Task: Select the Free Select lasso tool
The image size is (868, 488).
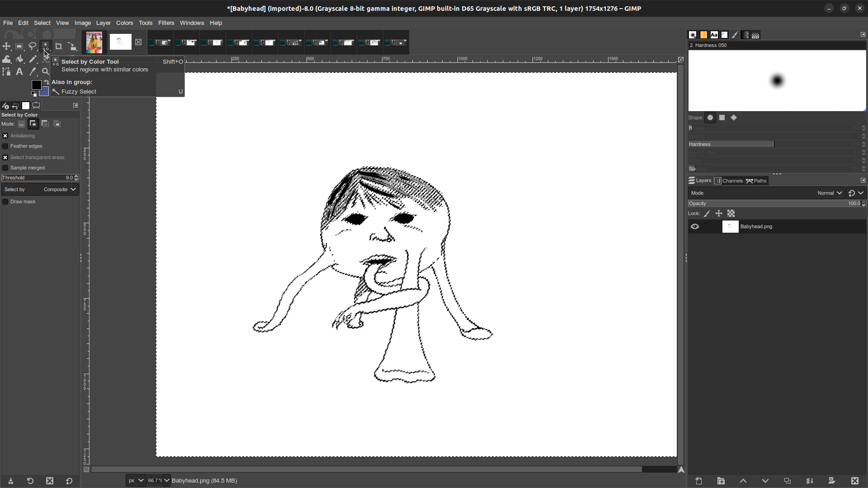Action: pos(33,46)
